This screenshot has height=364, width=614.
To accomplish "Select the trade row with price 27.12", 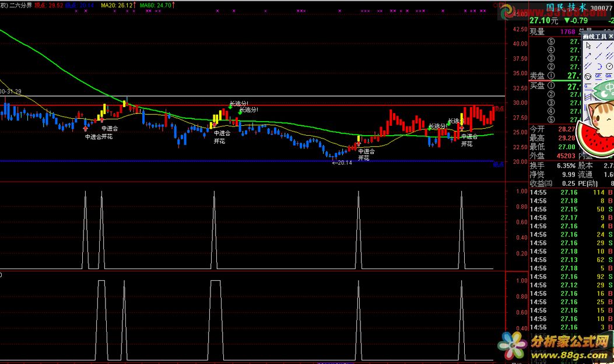I will tap(571, 285).
